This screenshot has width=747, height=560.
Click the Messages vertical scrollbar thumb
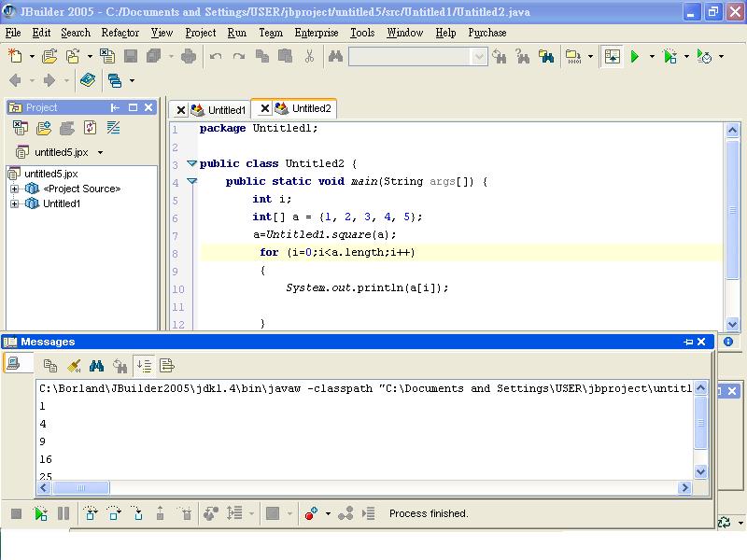click(x=700, y=423)
